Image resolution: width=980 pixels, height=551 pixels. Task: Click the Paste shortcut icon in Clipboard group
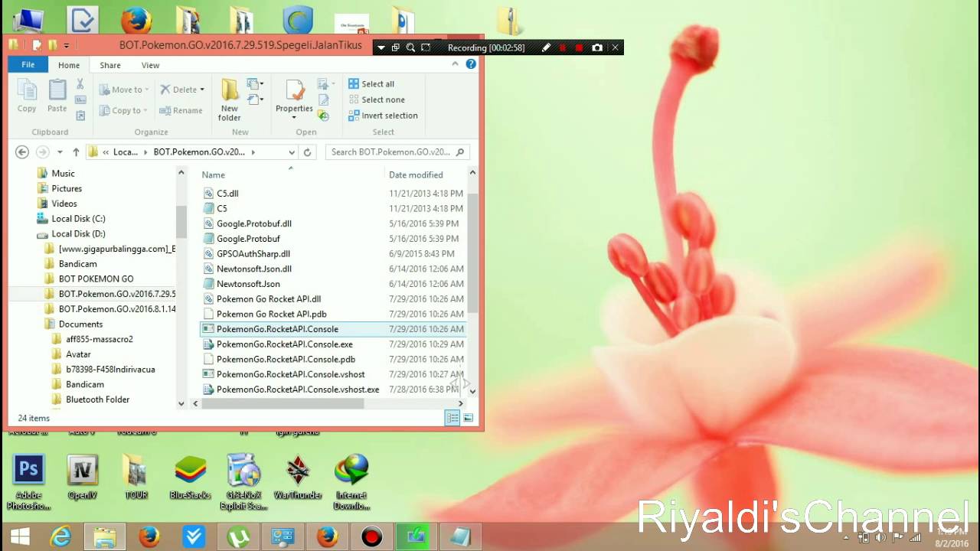(x=80, y=116)
